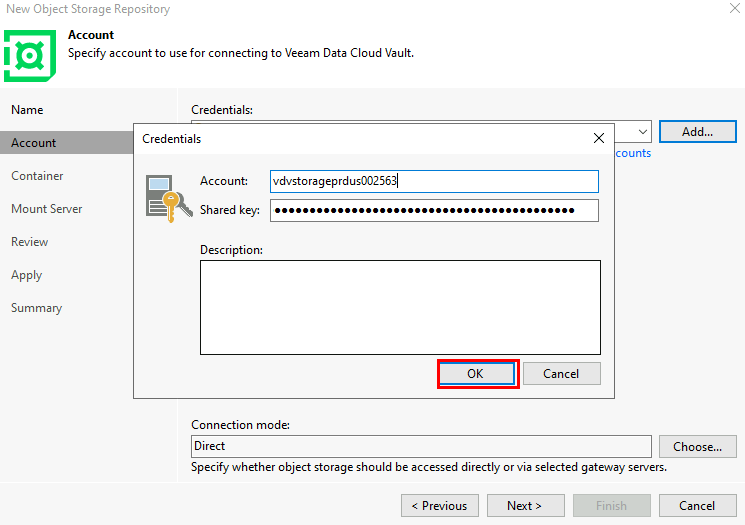The height and width of the screenshot is (525, 745).
Task: Close the wizard window with top X
Action: tap(735, 8)
